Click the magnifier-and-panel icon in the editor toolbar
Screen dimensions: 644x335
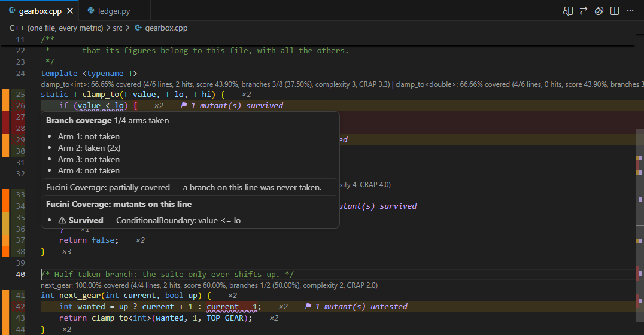[567, 11]
